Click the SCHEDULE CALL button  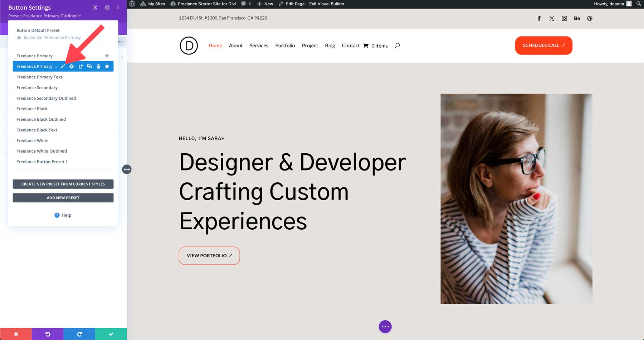(x=543, y=46)
